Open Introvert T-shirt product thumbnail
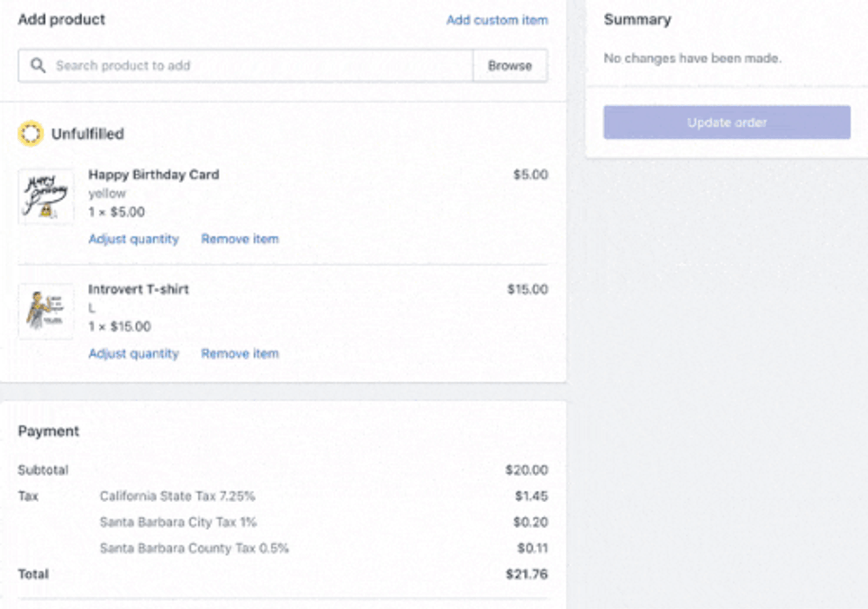This screenshot has width=868, height=609. (x=46, y=311)
